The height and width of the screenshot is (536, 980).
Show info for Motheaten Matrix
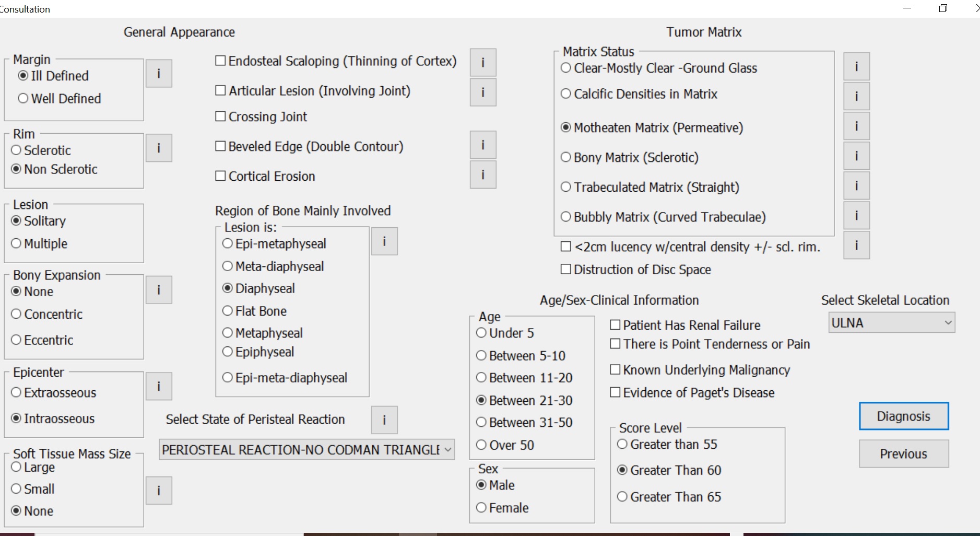(x=857, y=126)
